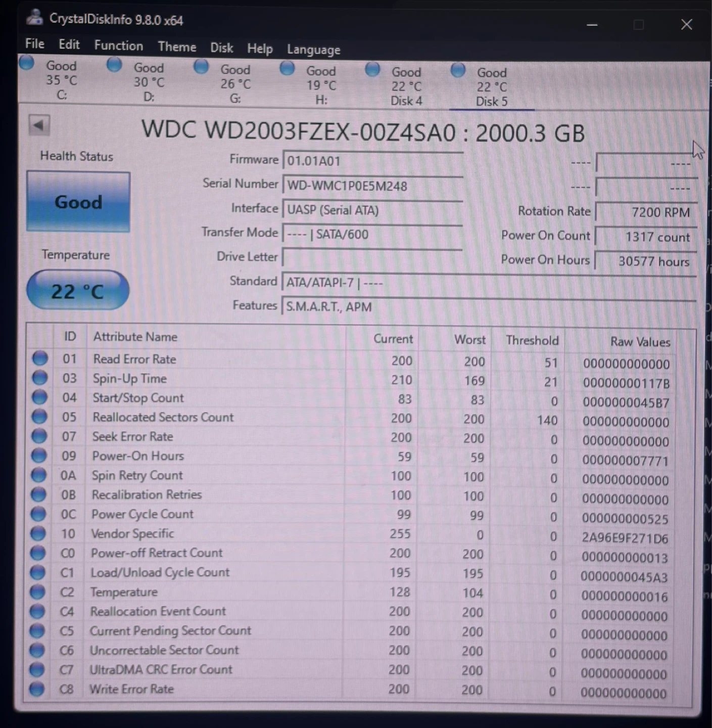Click the drive title WDC WD2003FZEX-00Z4SA0

point(300,131)
